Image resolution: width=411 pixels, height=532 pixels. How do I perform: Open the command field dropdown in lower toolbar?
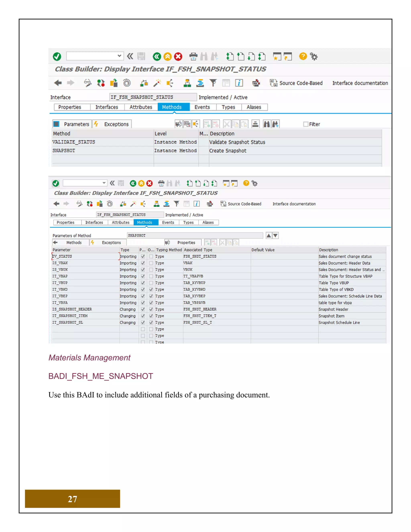point(104,183)
